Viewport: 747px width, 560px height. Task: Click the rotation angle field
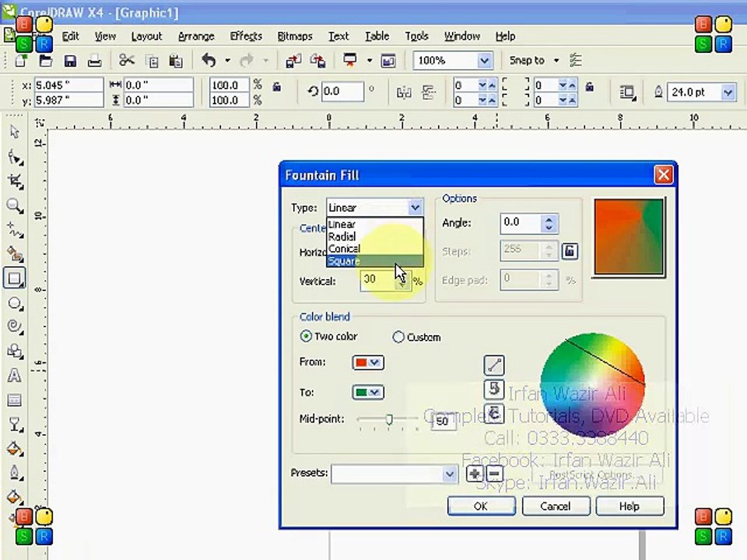(x=342, y=92)
